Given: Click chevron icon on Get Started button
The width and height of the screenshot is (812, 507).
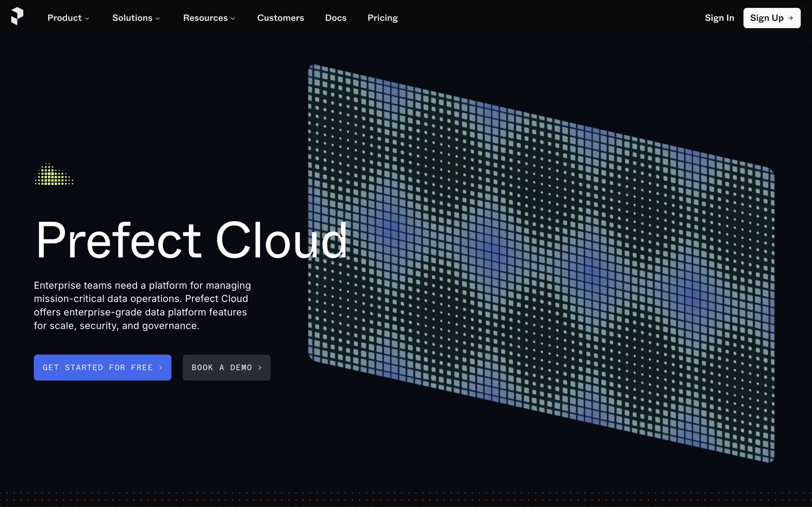Looking at the screenshot, I should (x=161, y=368).
